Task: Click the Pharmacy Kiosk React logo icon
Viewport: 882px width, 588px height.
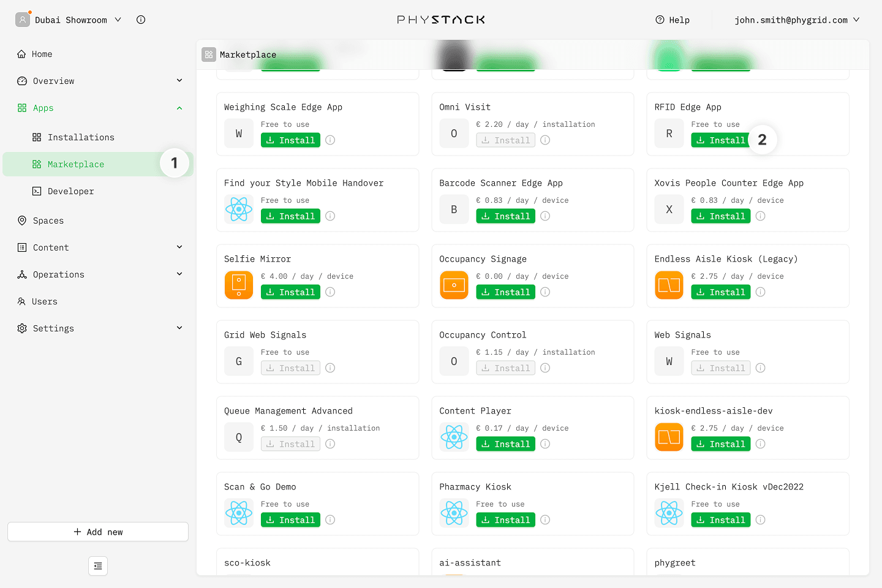Action: click(454, 513)
